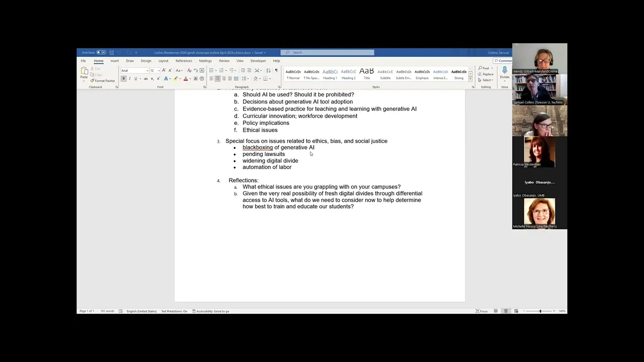Open the File menu
644x362 pixels.
tap(83, 61)
